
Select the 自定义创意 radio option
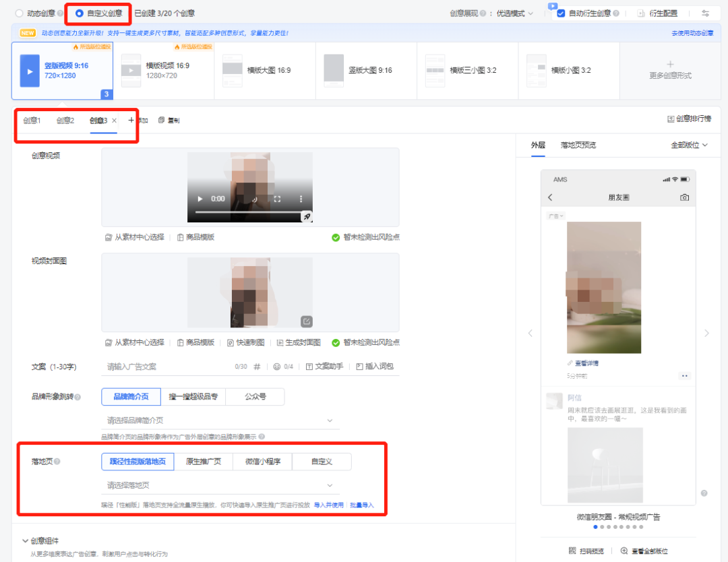click(80, 13)
